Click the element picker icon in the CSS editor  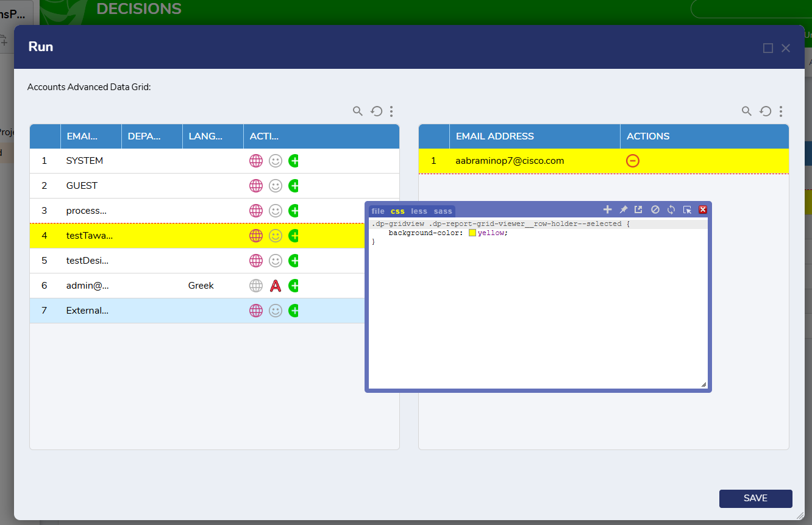[x=687, y=210]
